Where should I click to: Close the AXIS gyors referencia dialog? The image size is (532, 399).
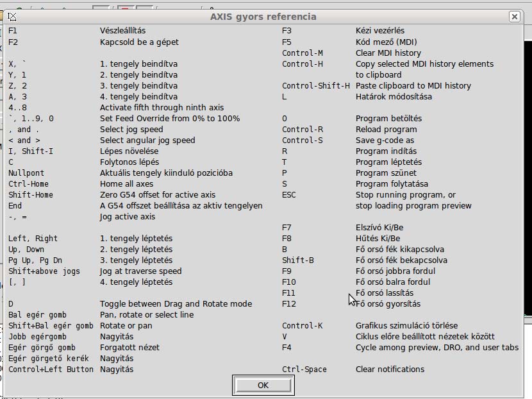point(514,17)
